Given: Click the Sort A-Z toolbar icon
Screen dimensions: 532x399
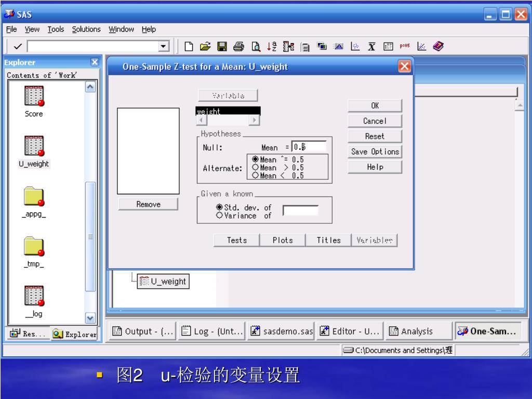Looking at the screenshot, I should point(271,46).
